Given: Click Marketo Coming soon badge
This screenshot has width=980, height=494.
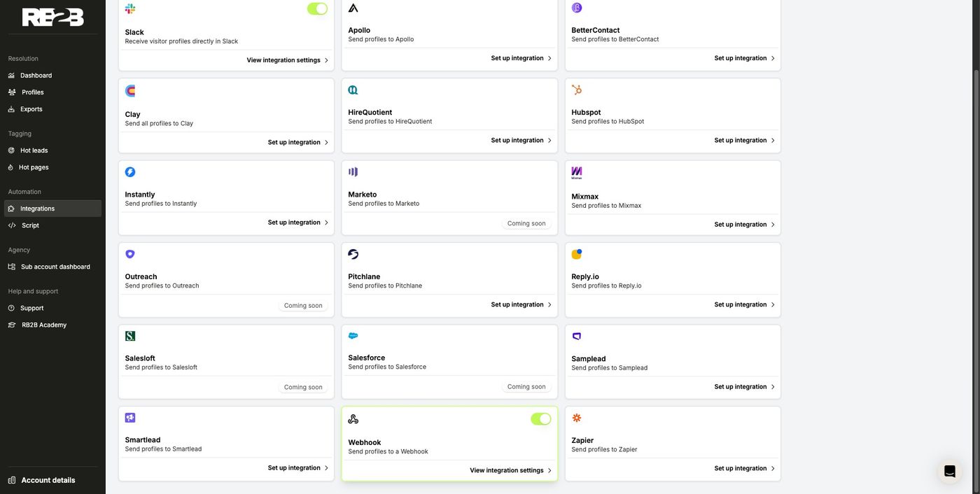Looking at the screenshot, I should click(x=526, y=223).
